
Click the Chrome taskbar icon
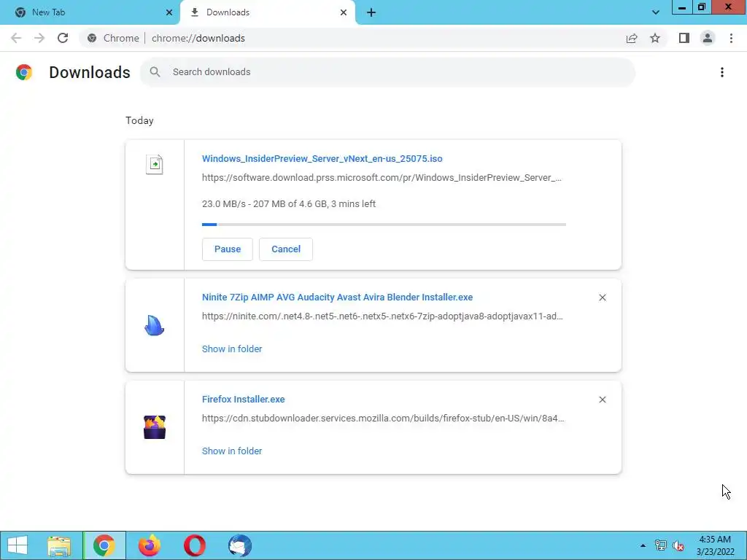pos(104,545)
